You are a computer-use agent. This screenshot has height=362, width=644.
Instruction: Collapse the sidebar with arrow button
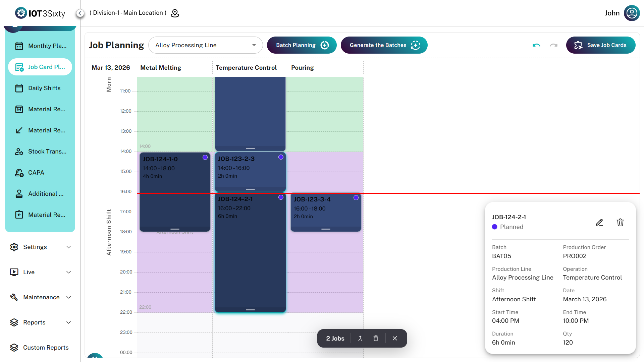(80, 13)
